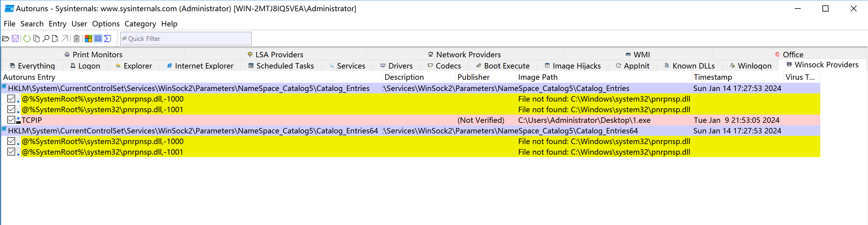The image size is (868, 225).
Task: Open entry properties via page-gear icon
Action: point(55,39)
